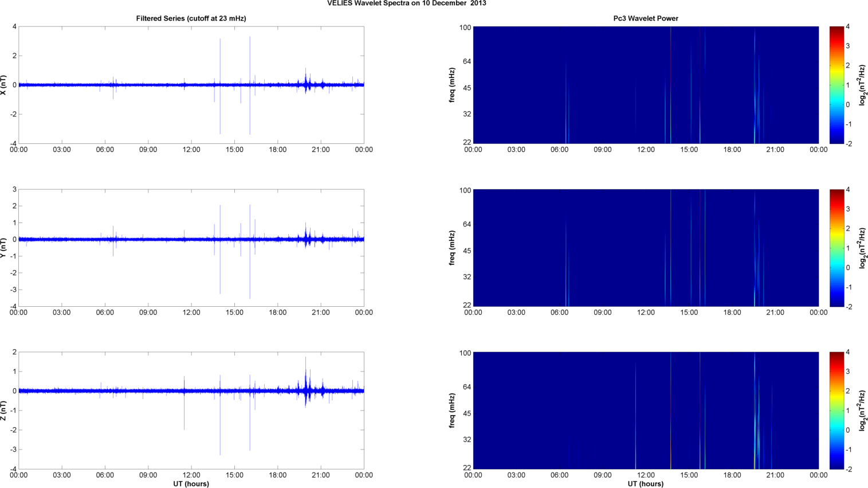
Task: Click inside the Y component filtered series plot
Action: [x=191, y=248]
